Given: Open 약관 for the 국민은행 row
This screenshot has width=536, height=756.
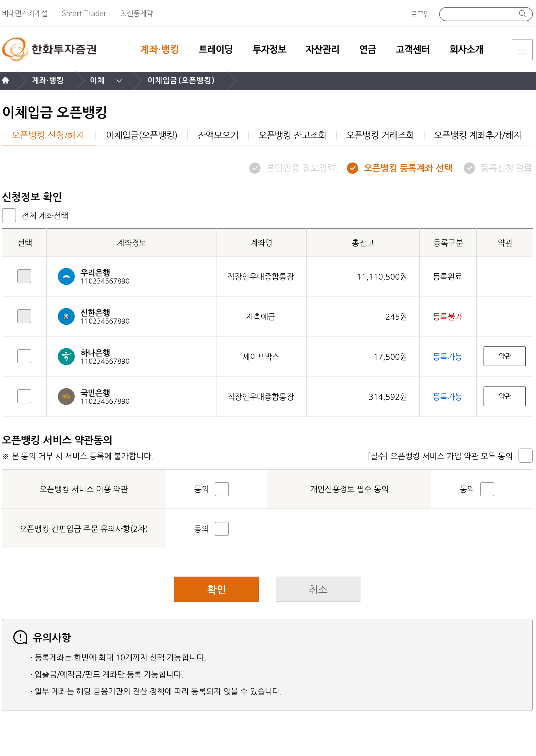Looking at the screenshot, I should (x=505, y=396).
